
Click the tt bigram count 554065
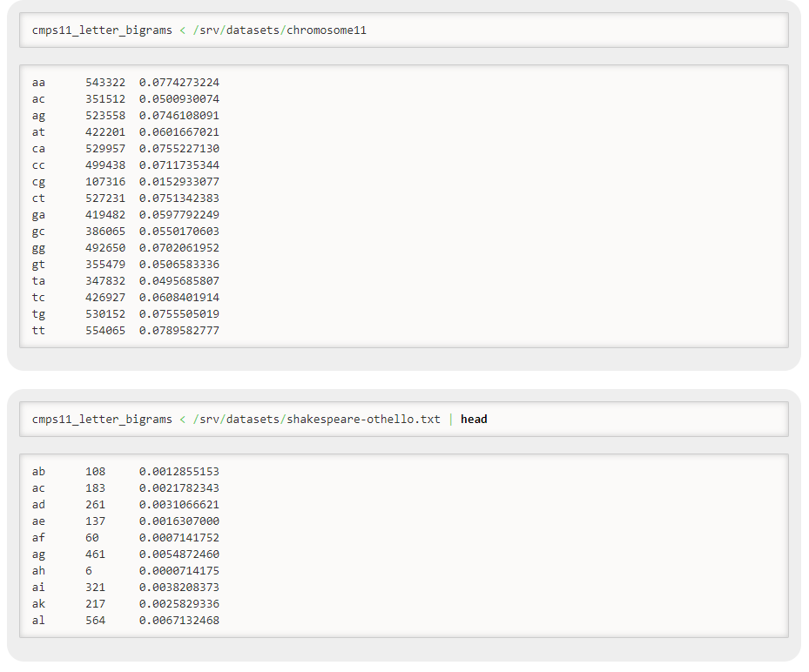click(x=107, y=331)
